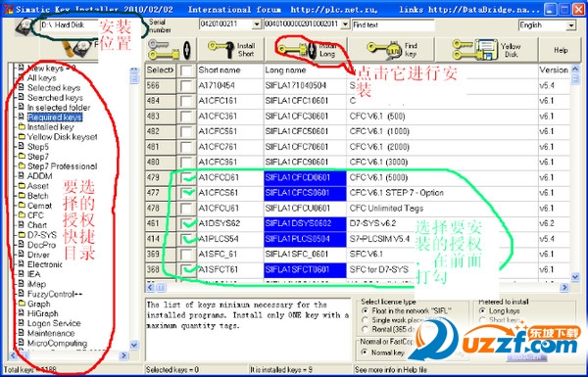Click the Driver document icon
This screenshot has width=588, height=377.
(x=22, y=255)
